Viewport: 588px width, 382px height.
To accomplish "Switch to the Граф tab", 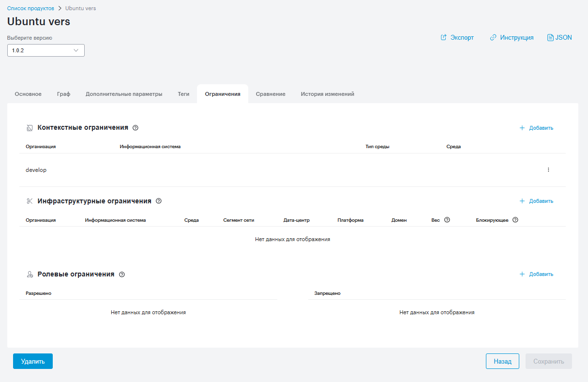I will pyautogui.click(x=63, y=94).
